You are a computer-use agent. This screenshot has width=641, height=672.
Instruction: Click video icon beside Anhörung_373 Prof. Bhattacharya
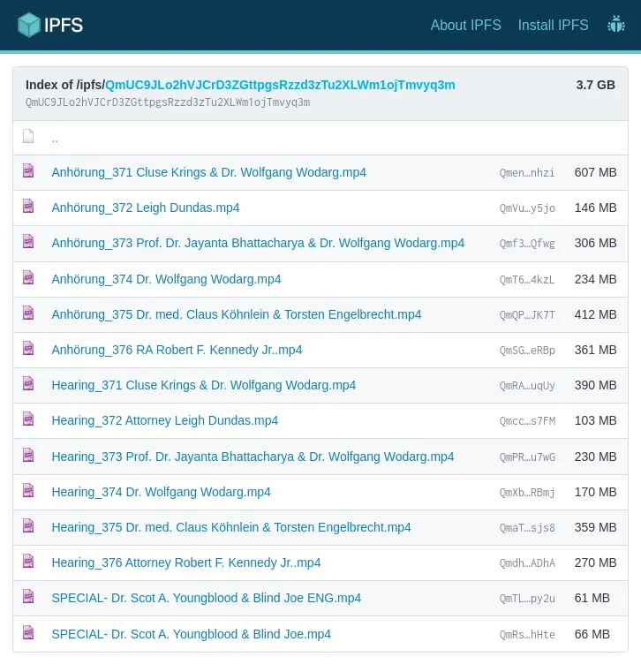pyautogui.click(x=28, y=241)
